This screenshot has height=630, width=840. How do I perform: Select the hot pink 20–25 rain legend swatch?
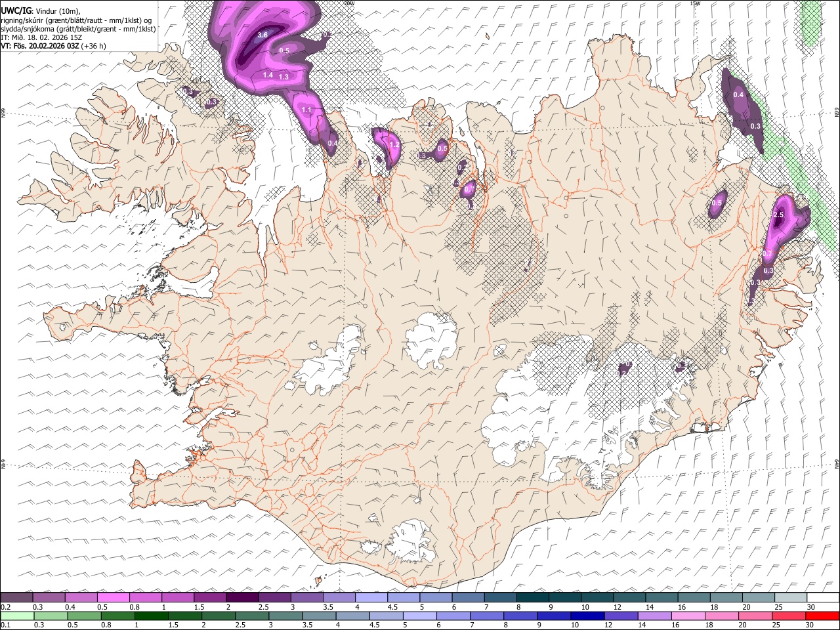755,616
